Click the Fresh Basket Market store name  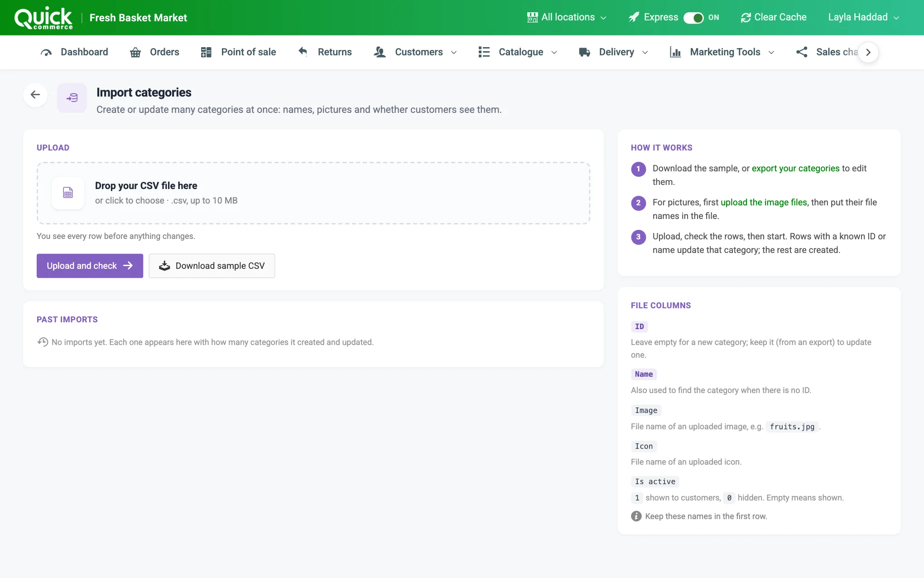tap(138, 18)
